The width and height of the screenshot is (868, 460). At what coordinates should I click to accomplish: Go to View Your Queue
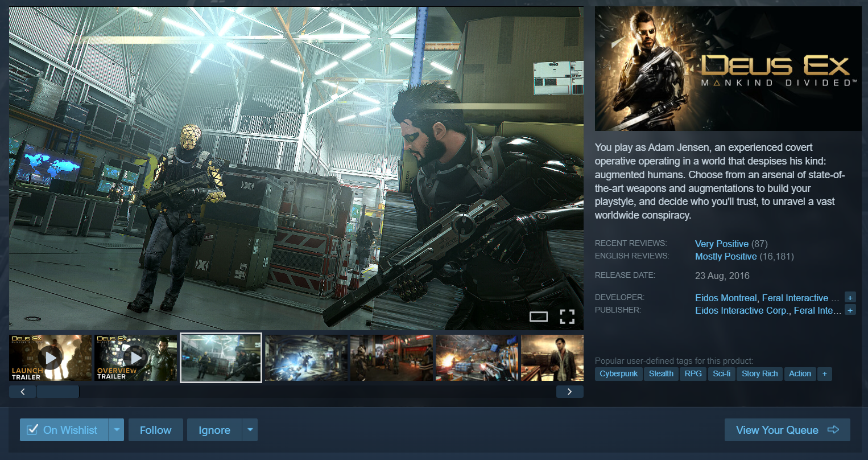pos(787,430)
